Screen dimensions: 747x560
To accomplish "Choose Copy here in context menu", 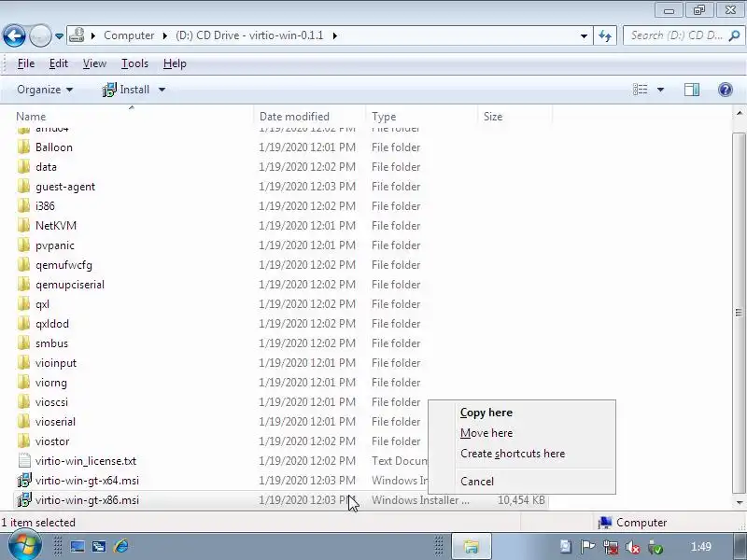I will 486,413.
